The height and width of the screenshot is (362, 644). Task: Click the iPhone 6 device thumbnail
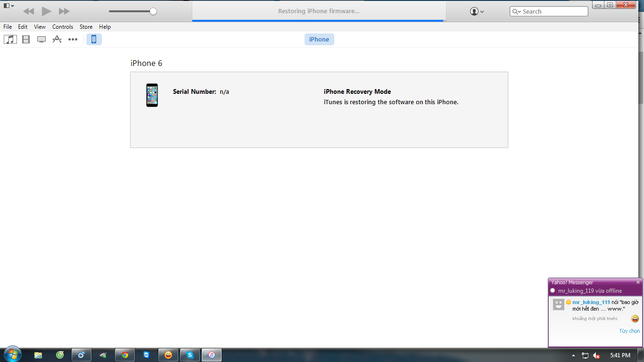152,95
